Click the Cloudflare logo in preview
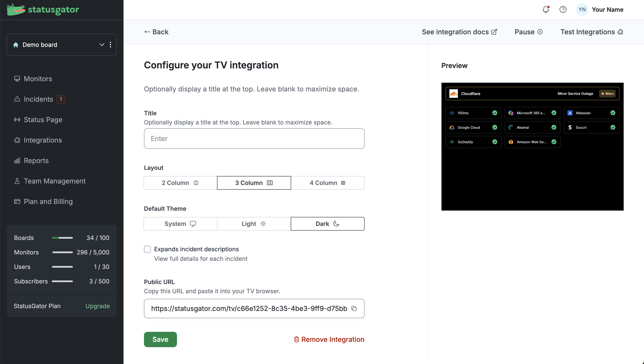Viewport: 644px width, 364px height. coord(453,94)
